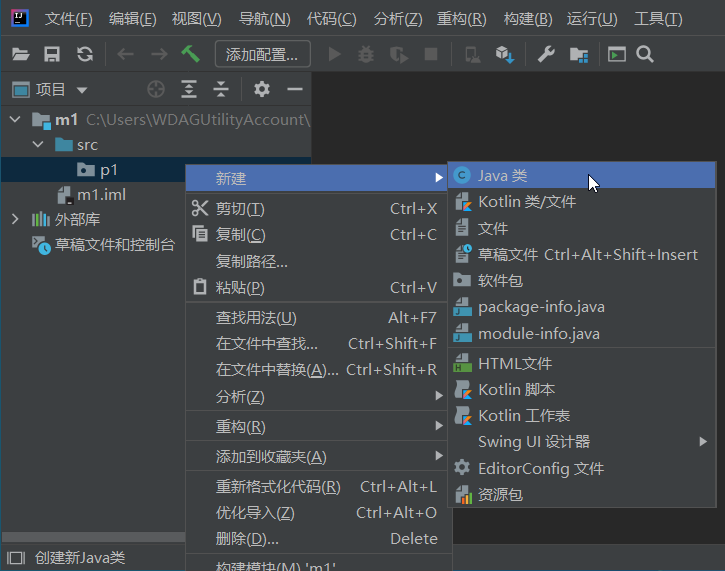This screenshot has height=571, width=725.
Task: Hide the project panel with the minus icon
Action: tap(294, 90)
